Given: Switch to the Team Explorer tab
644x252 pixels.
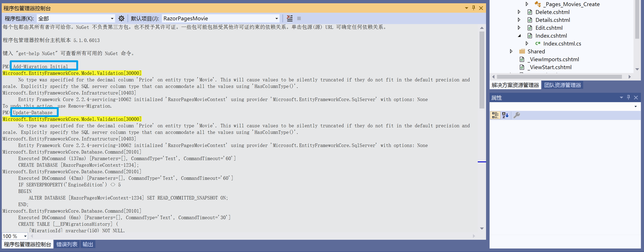Looking at the screenshot, I should coord(562,85).
